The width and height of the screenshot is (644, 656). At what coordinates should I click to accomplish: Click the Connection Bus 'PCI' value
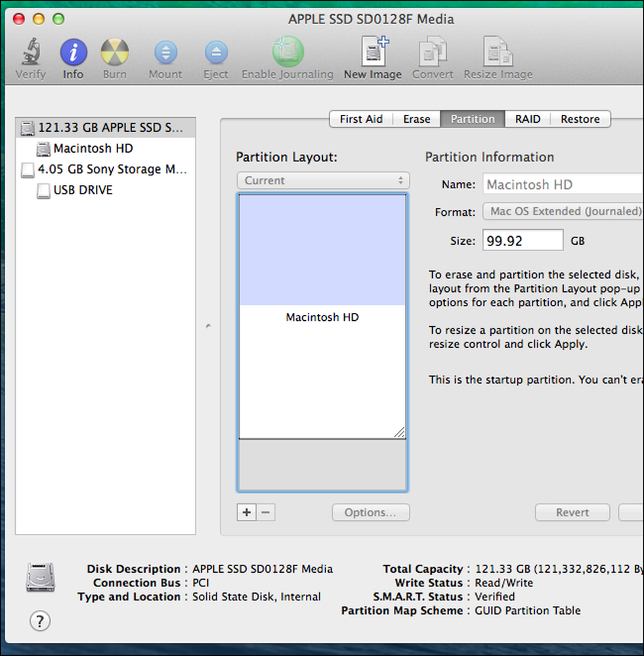pyautogui.click(x=201, y=583)
